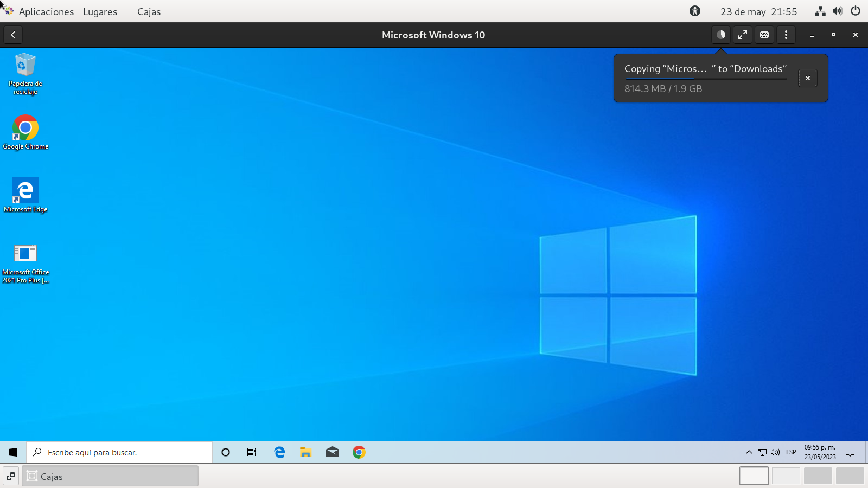Select Microsoft Office 2021 Pro Plus icon
Image resolution: width=868 pixels, height=488 pixels.
25,262
